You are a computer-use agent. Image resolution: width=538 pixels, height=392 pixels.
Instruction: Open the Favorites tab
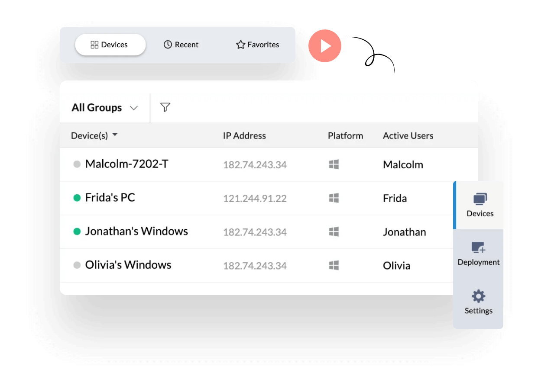point(257,45)
